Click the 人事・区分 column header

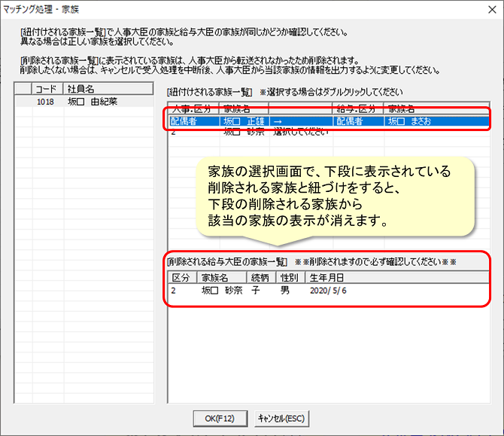(x=192, y=108)
